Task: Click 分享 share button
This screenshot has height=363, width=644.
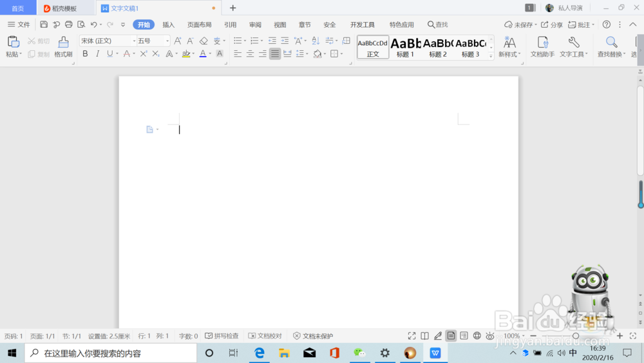Action: point(552,25)
